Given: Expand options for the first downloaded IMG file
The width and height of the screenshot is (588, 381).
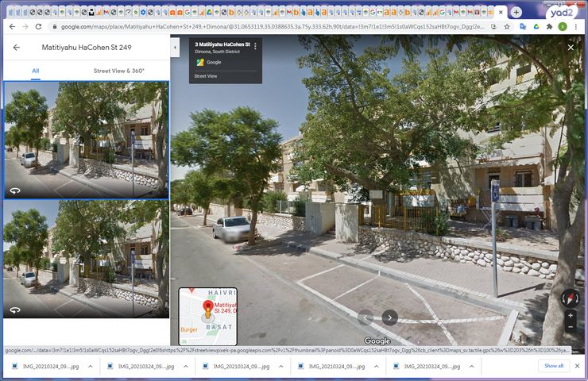Looking at the screenshot, I should tap(90, 367).
